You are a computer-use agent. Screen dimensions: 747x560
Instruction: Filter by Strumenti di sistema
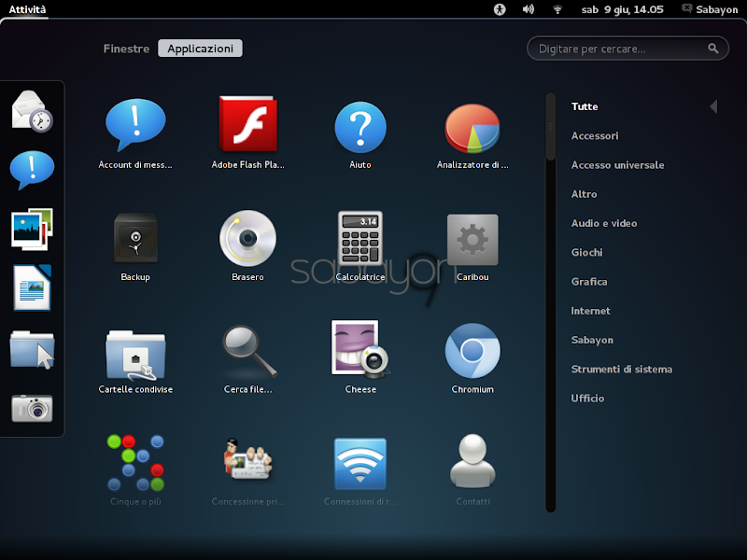622,369
